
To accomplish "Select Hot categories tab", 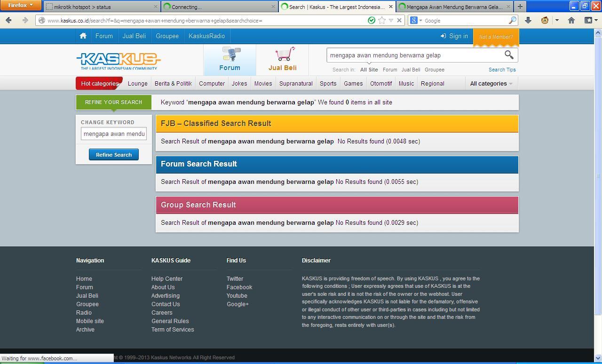I will point(99,83).
